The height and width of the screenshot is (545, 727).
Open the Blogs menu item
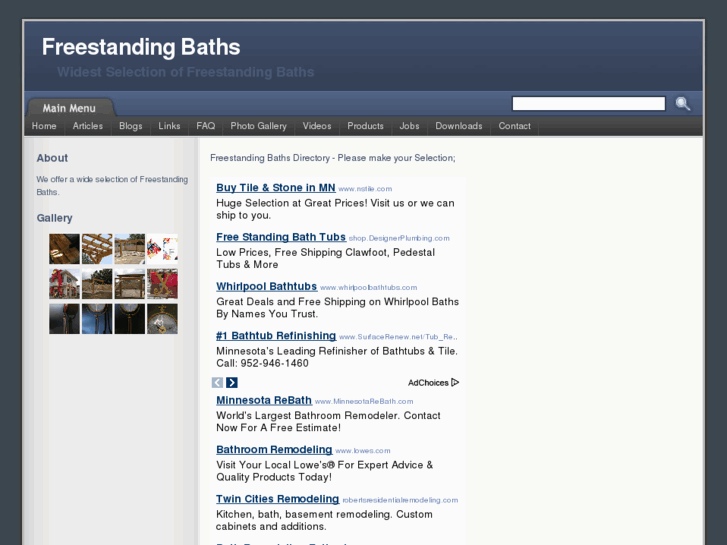coord(130,126)
